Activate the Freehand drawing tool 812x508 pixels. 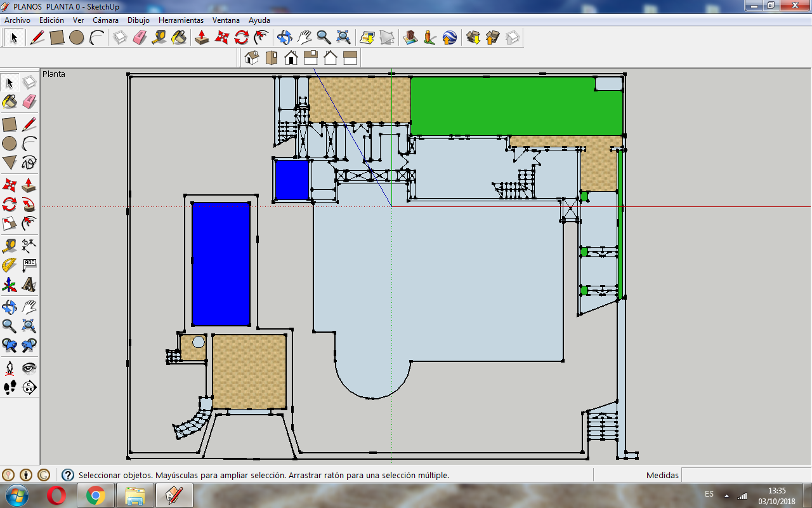[x=29, y=163]
